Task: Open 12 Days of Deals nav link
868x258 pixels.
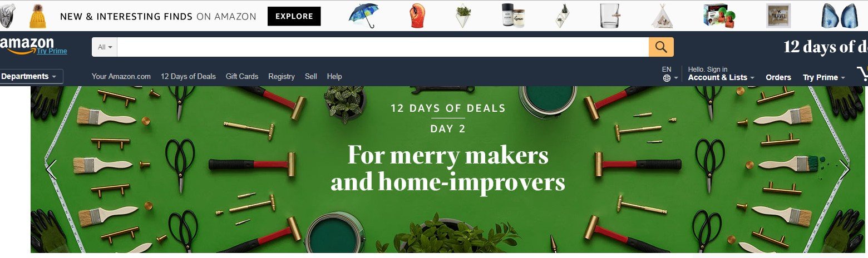Action: [188, 76]
